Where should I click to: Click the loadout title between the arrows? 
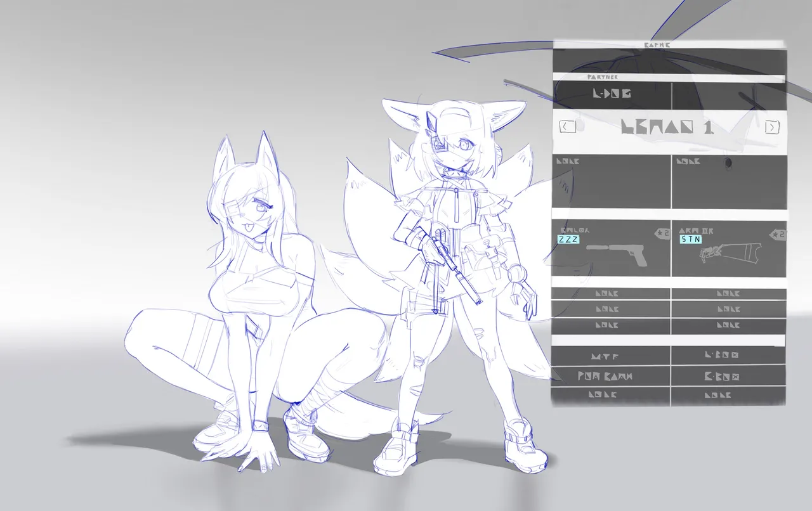click(x=667, y=127)
